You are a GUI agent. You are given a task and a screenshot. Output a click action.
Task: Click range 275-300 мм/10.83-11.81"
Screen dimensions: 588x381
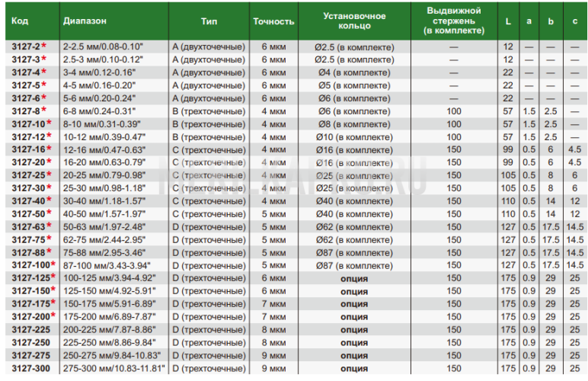[x=114, y=369]
